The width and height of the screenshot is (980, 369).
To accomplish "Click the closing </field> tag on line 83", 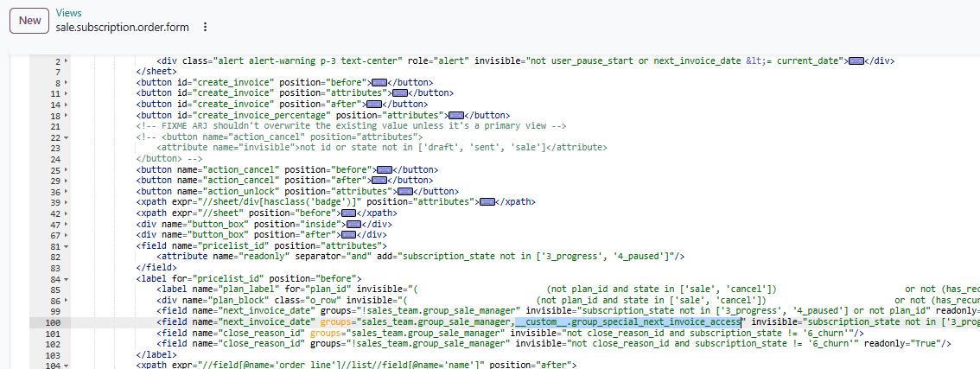I will (157, 267).
